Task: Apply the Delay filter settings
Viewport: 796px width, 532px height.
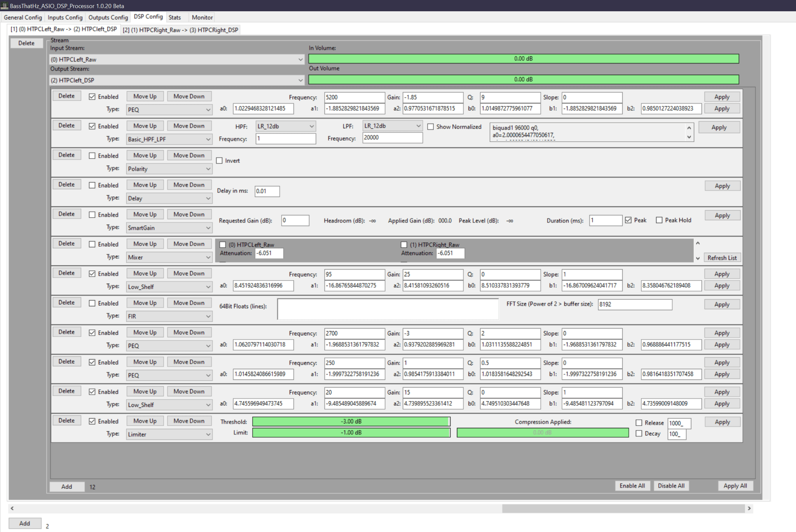Action: pyautogui.click(x=723, y=186)
